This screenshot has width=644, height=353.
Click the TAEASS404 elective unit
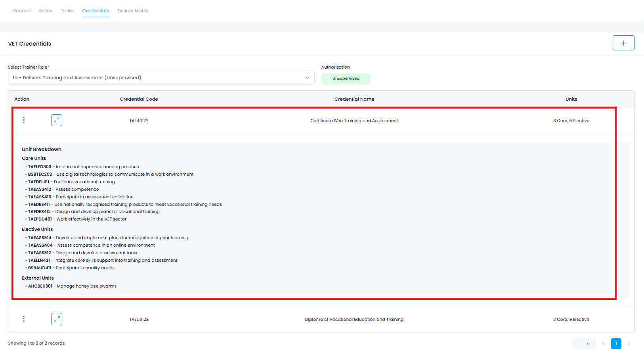coord(92,245)
